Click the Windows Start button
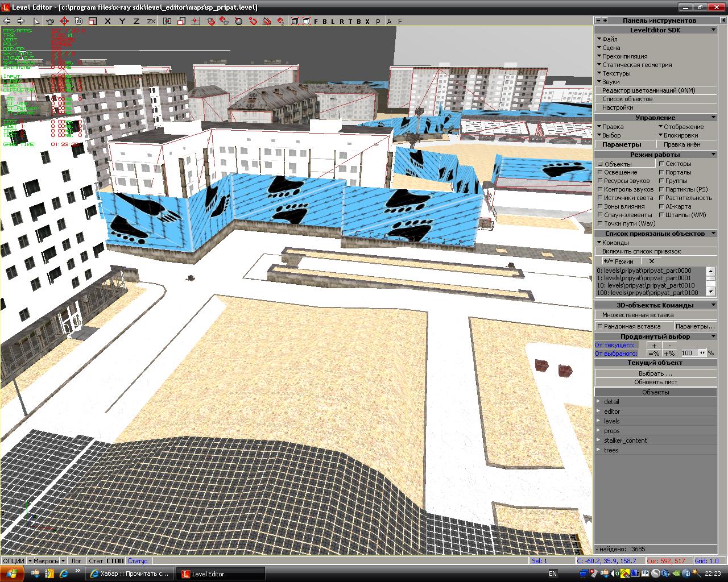Image resolution: width=728 pixels, height=582 pixels. (x=12, y=574)
